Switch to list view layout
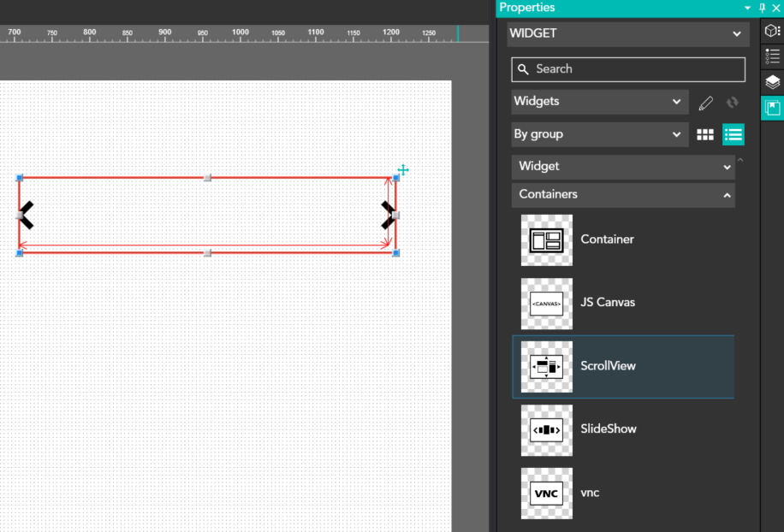 point(734,134)
